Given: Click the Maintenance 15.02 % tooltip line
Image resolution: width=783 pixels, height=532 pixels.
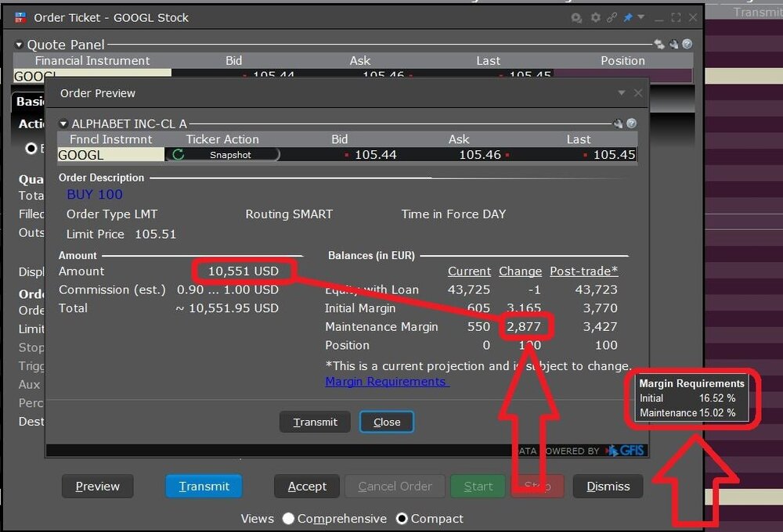Looking at the screenshot, I should 687,413.
